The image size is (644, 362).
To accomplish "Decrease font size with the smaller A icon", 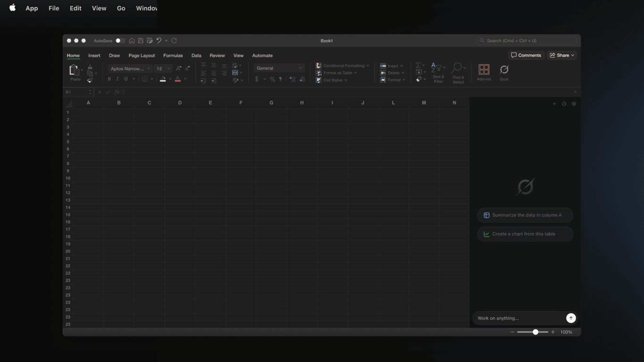I will click(188, 69).
